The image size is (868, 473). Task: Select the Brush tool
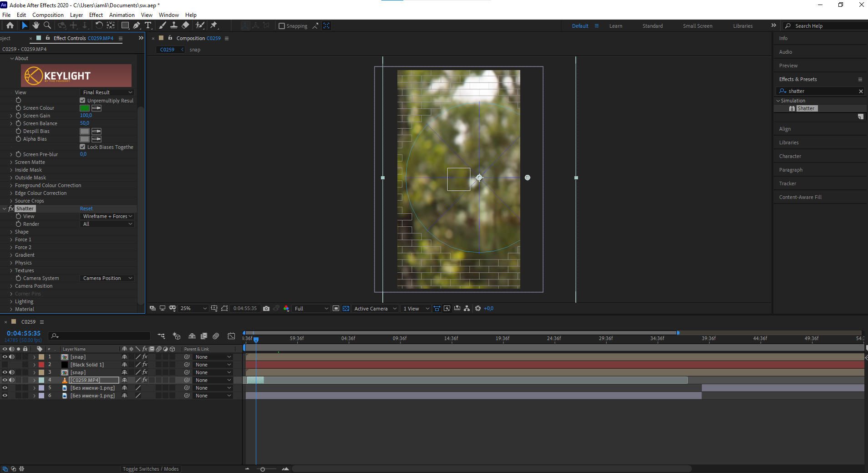[x=162, y=25]
